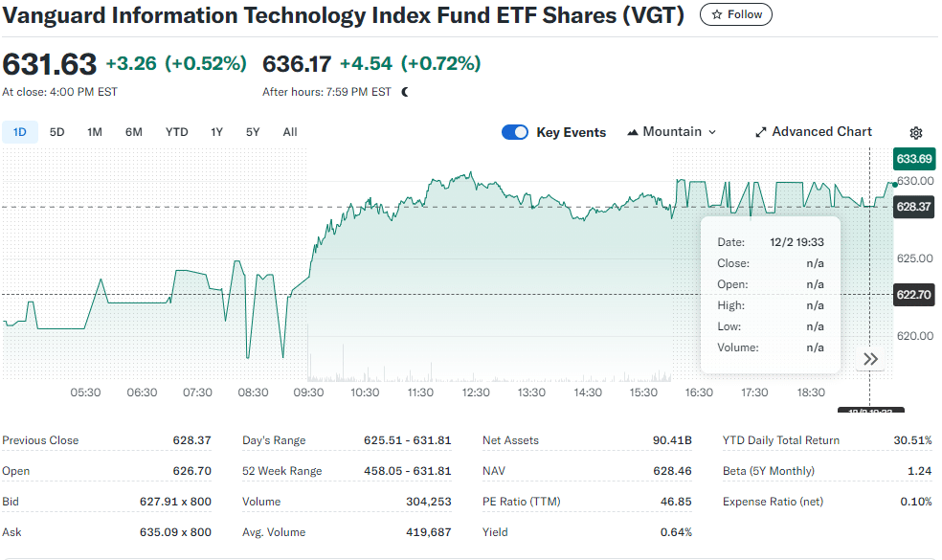Click the Beta (5Y Monthly) value 1.24

(920, 471)
